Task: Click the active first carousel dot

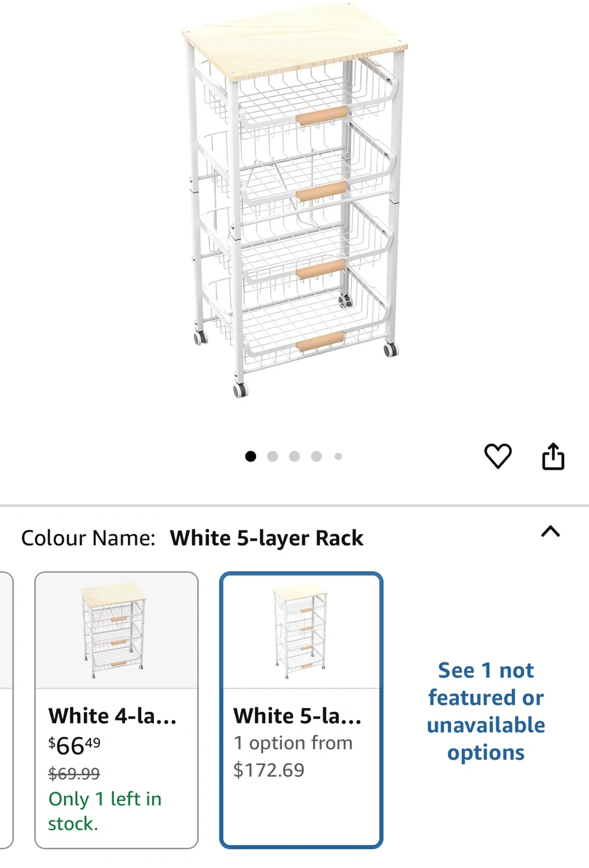Action: click(251, 456)
